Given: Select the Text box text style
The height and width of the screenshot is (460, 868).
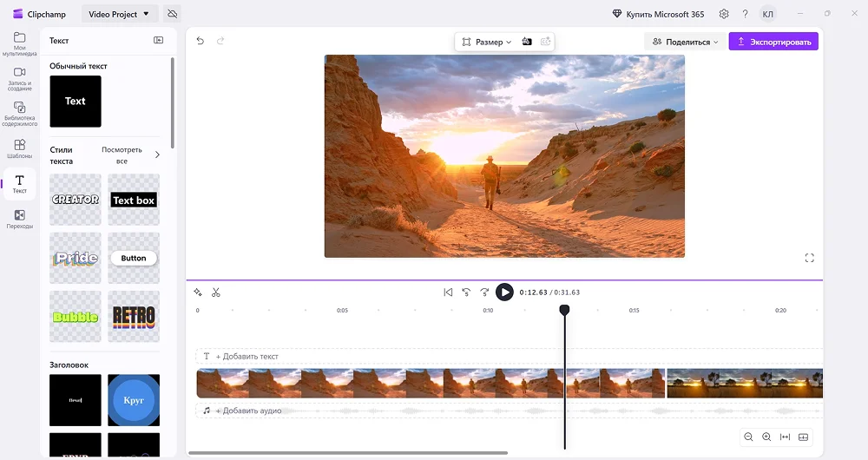Looking at the screenshot, I should click(x=134, y=200).
